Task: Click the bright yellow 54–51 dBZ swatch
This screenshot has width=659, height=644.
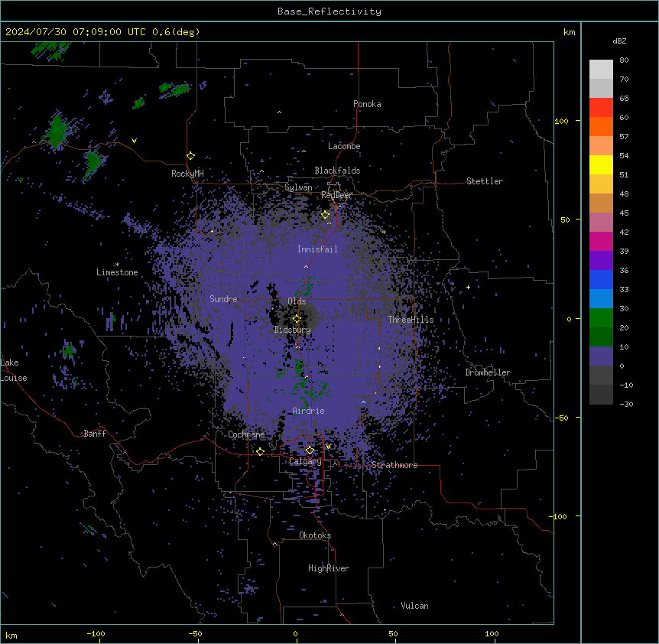Action: click(x=601, y=164)
